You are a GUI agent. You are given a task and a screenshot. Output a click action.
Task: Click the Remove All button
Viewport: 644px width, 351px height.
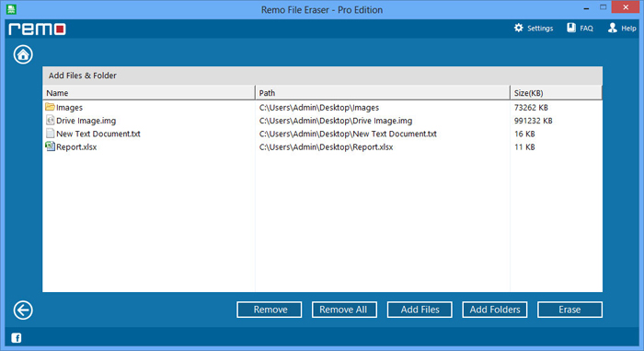pos(344,310)
